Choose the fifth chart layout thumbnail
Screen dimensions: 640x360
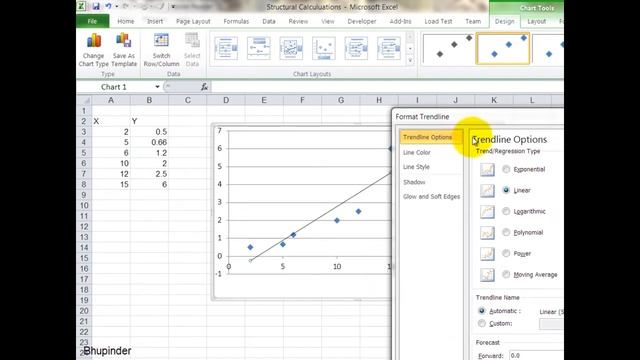(356, 48)
